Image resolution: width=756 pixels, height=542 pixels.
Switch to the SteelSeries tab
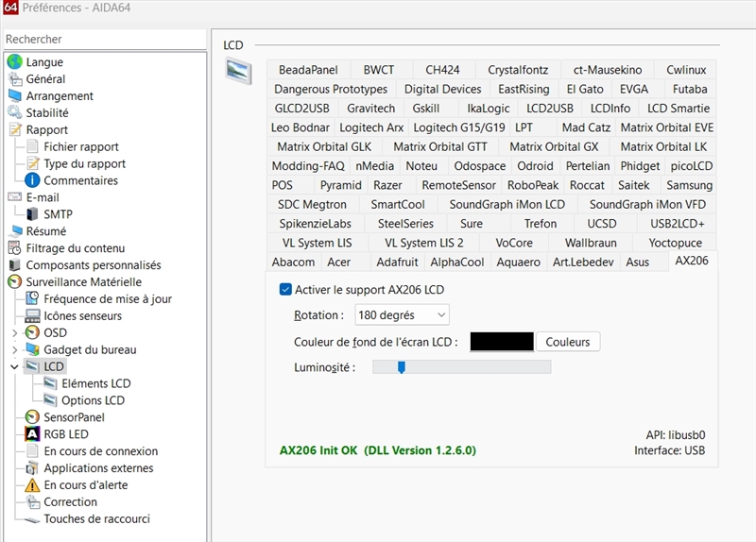[405, 224]
